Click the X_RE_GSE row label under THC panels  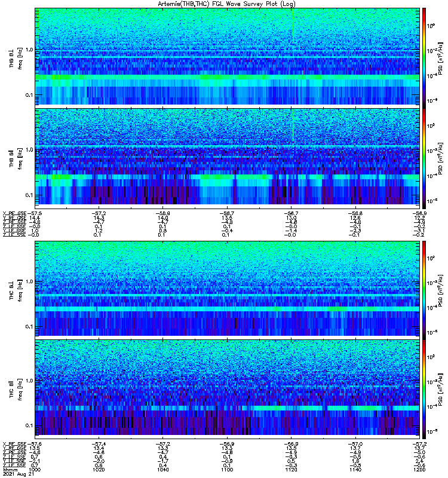coord(14,444)
